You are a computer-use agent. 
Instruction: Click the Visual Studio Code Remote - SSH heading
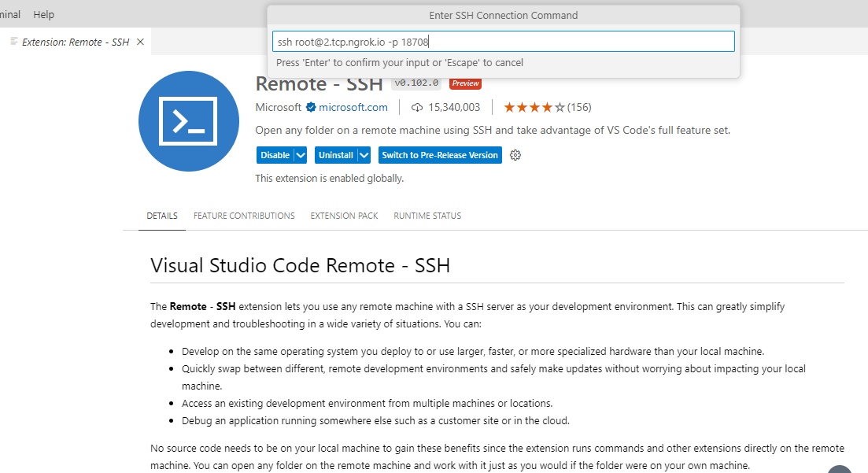click(300, 265)
